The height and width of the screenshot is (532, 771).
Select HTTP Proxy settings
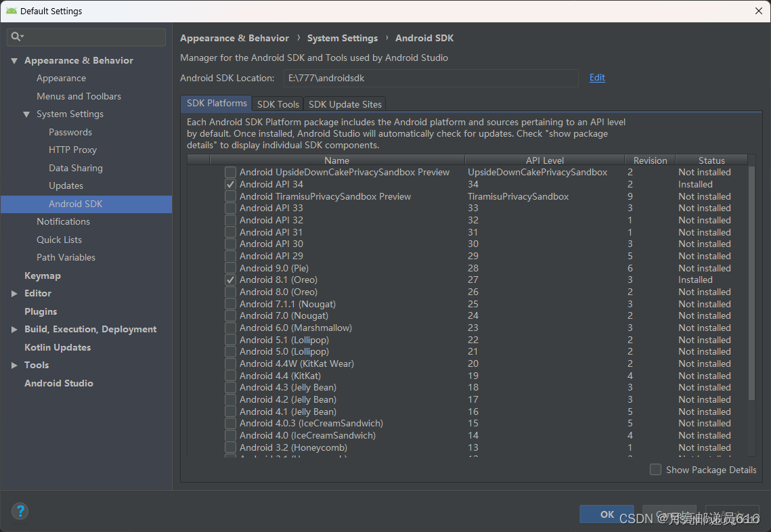coord(73,150)
